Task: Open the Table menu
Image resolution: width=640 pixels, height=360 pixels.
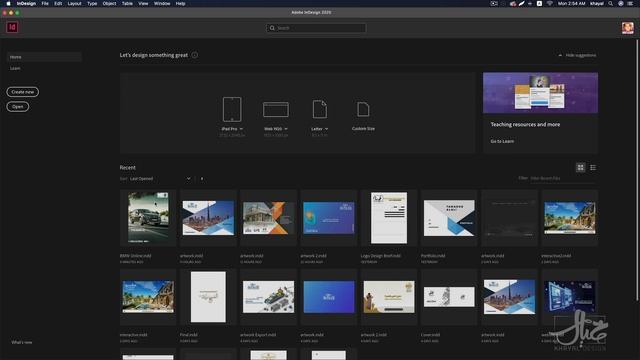Action: (127, 3)
